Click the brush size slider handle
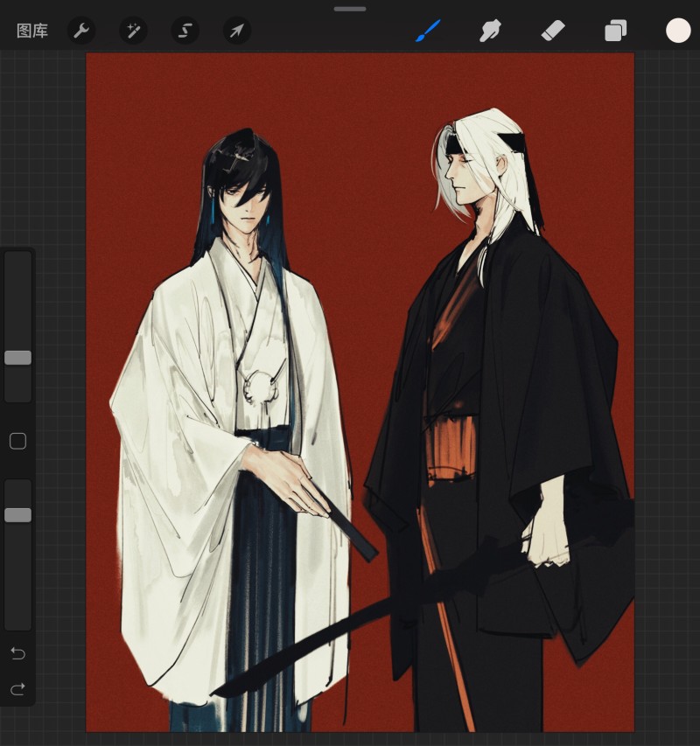Viewport: 700px width, 746px height. click(x=18, y=358)
